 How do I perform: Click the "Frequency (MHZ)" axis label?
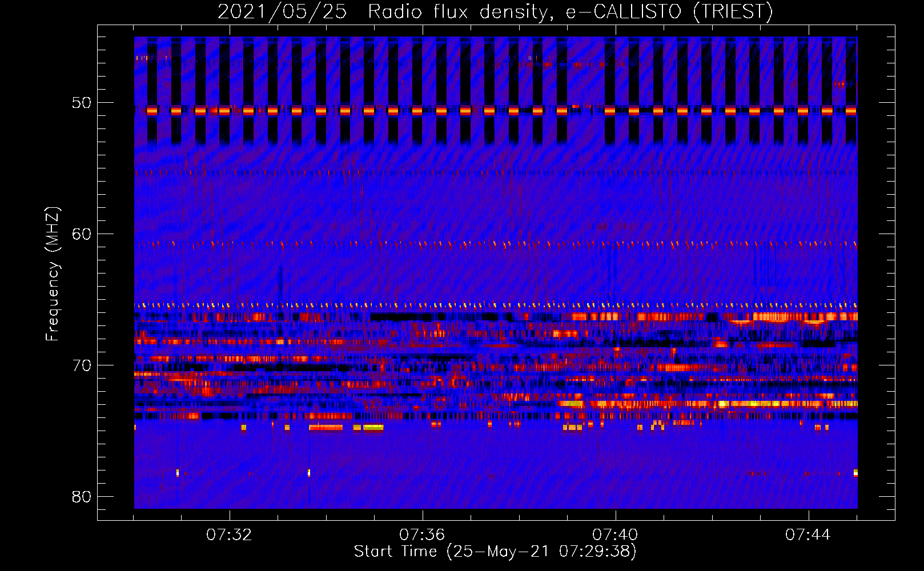point(52,274)
